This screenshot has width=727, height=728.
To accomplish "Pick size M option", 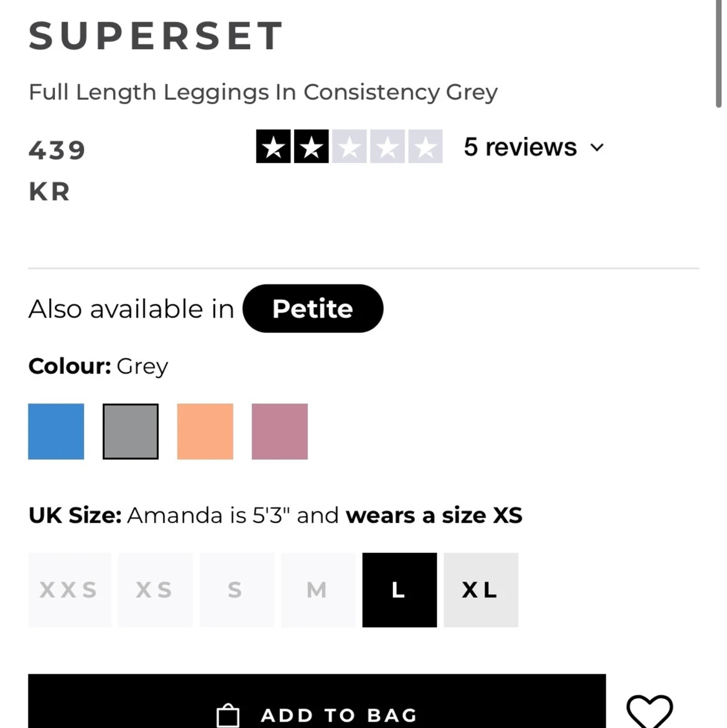I will [317, 590].
